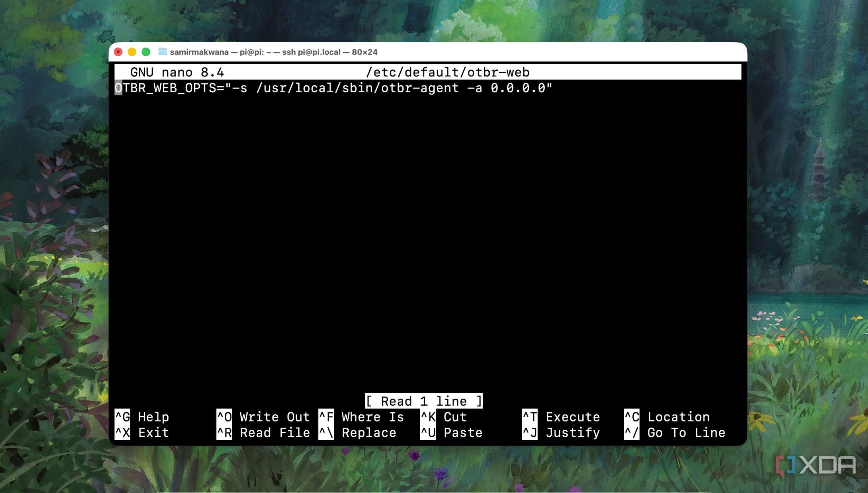Place cursor on OTBR_WEB_OPTS variable name

166,88
